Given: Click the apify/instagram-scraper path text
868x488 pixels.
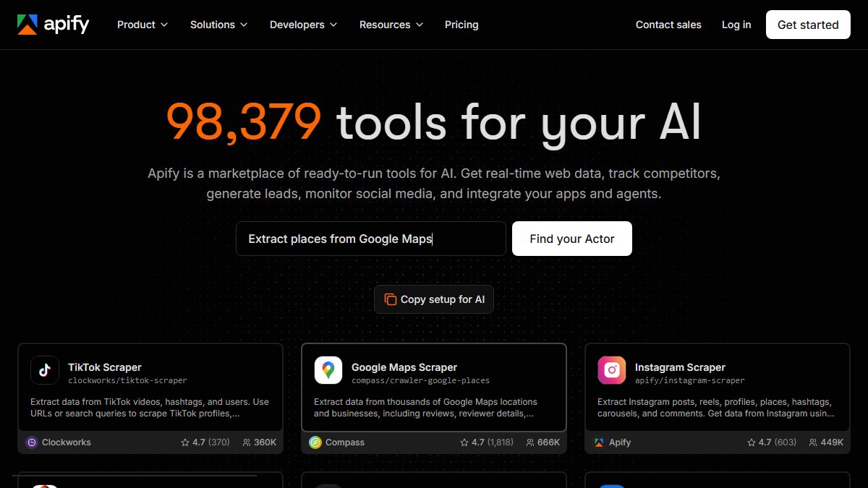Looking at the screenshot, I should click(689, 380).
